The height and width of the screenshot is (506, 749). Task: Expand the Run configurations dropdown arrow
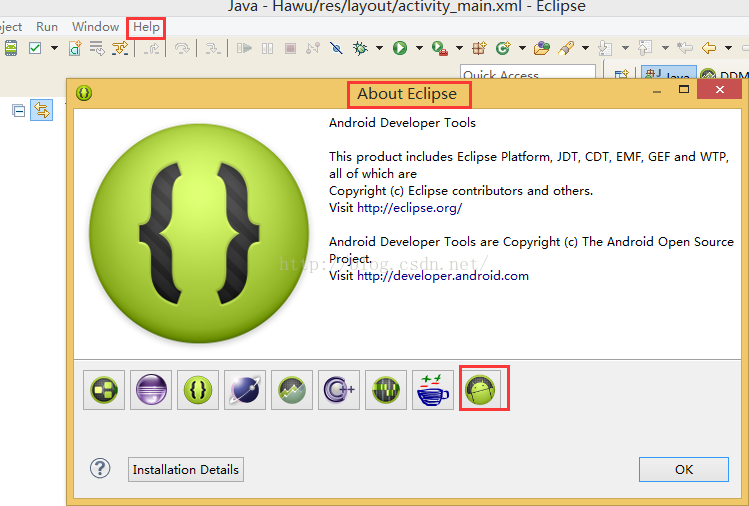pyautogui.click(x=419, y=48)
